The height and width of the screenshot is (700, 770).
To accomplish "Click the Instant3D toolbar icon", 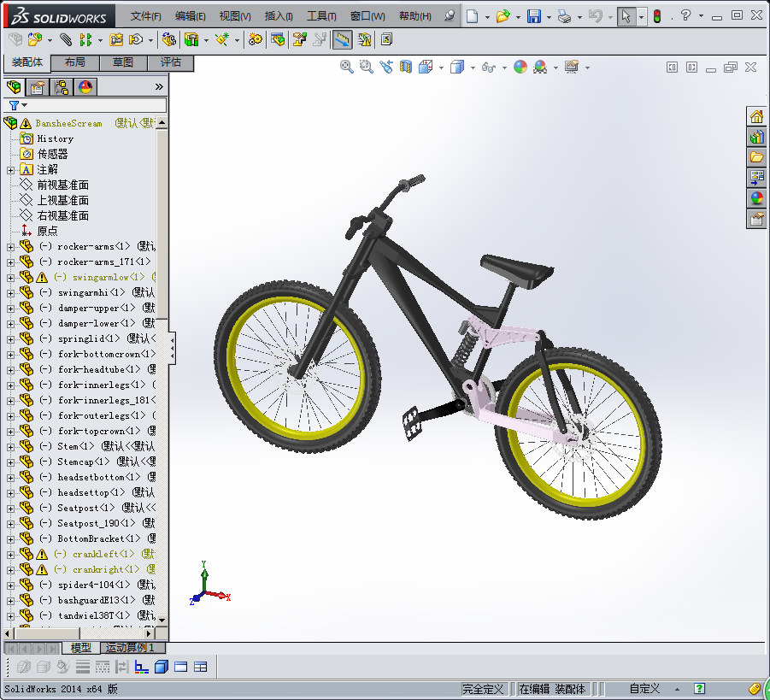I will coord(386,39).
